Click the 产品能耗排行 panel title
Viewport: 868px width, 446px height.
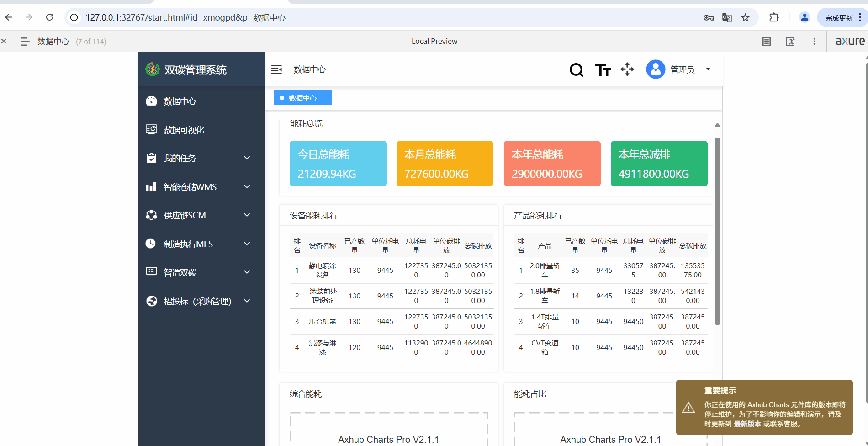[x=538, y=216]
